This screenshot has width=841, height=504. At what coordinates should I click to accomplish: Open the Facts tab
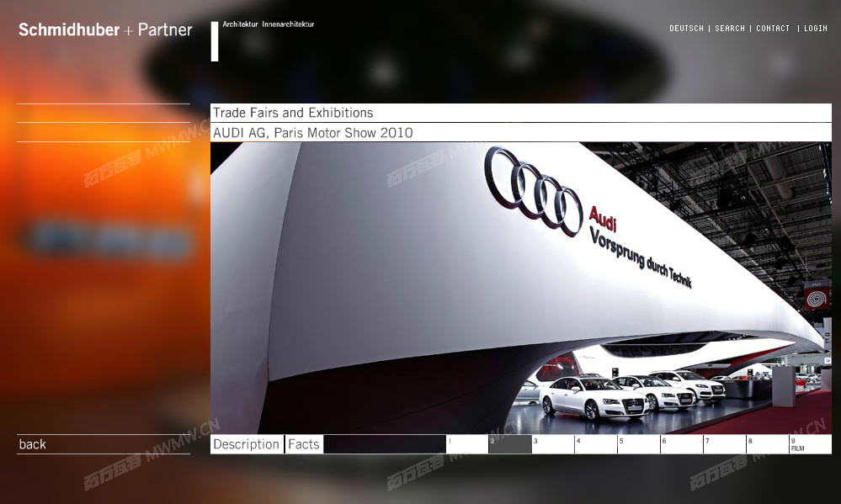click(304, 444)
